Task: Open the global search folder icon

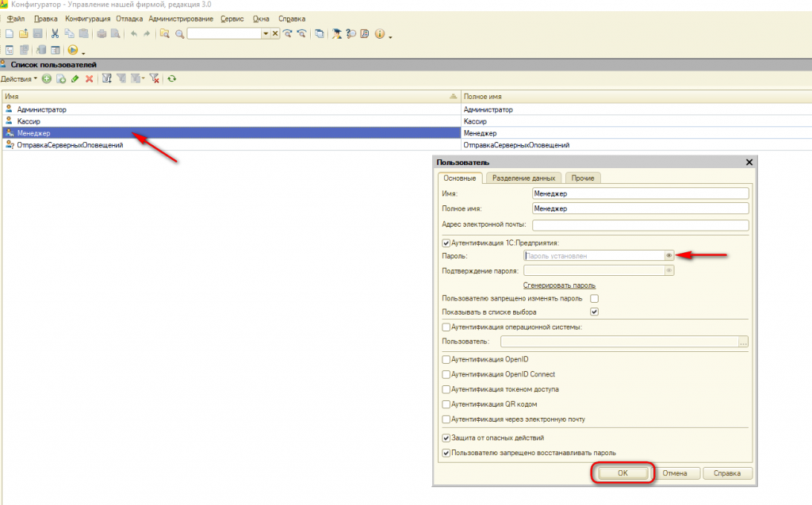Action: [x=165, y=33]
